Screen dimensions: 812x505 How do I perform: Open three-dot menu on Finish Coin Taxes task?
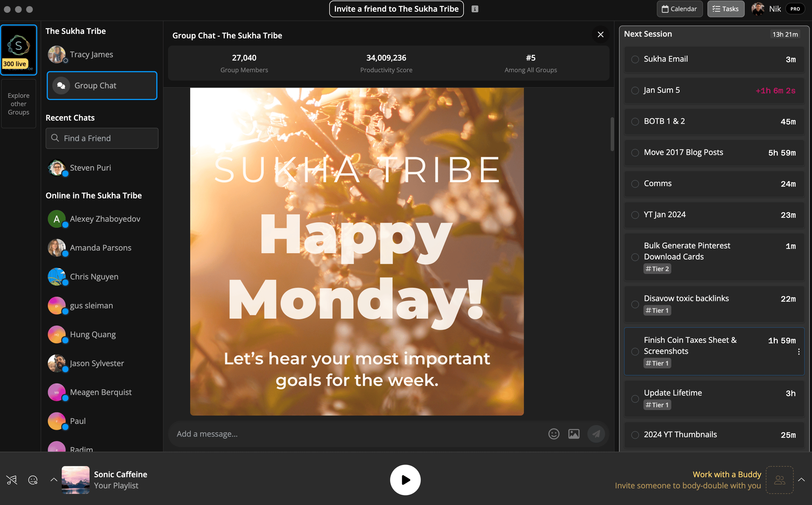[799, 352]
